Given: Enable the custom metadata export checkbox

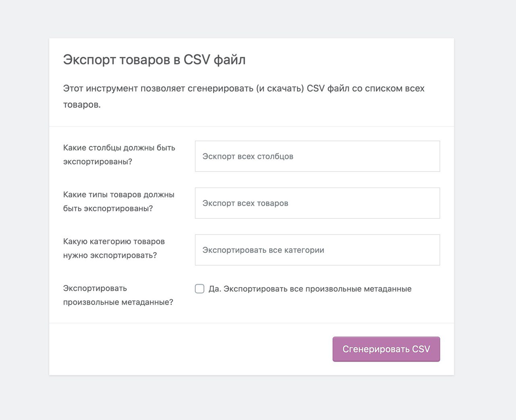Looking at the screenshot, I should (200, 289).
